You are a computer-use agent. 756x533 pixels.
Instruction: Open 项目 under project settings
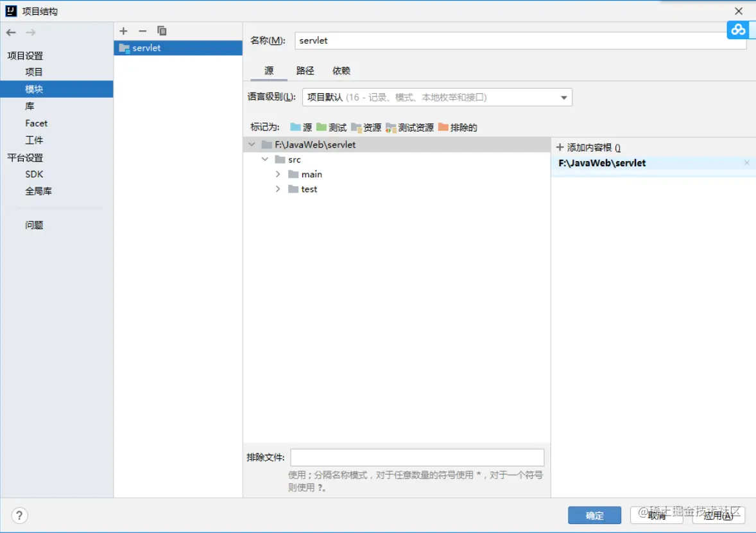tap(34, 72)
